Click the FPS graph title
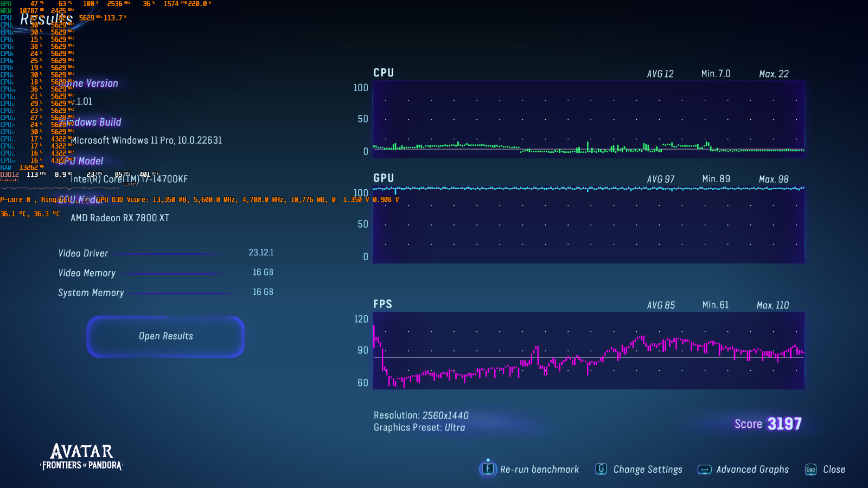The width and height of the screenshot is (868, 488). (382, 304)
